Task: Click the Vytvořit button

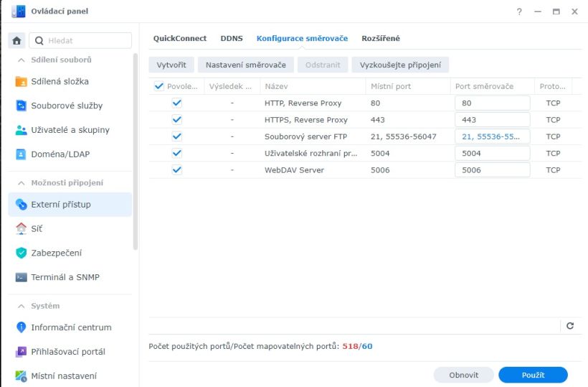Action: [171, 65]
